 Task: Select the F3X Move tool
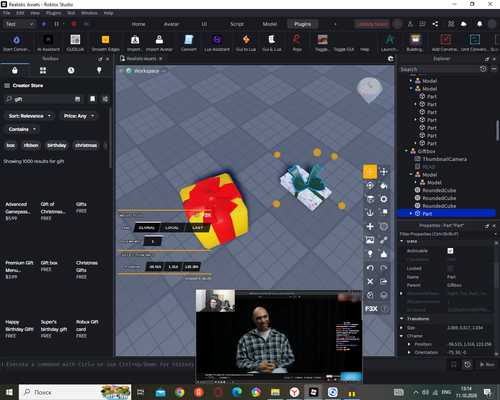coord(370,172)
